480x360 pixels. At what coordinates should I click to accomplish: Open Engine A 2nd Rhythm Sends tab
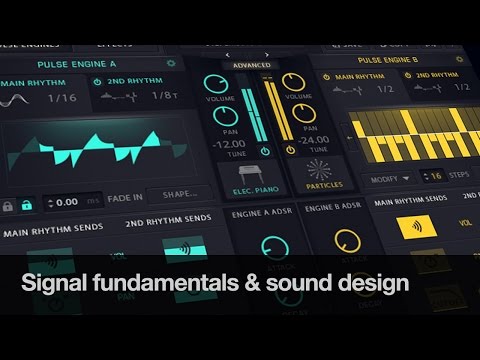click(x=168, y=221)
